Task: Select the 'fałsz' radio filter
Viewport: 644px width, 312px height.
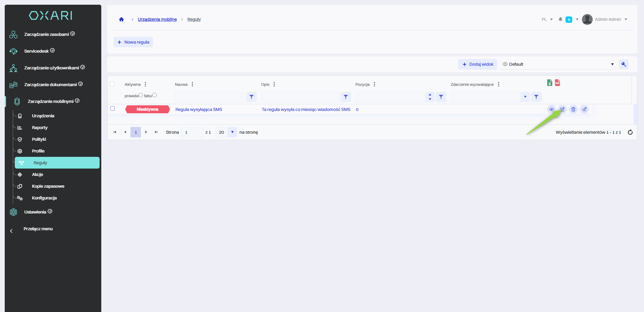Action: [155, 95]
